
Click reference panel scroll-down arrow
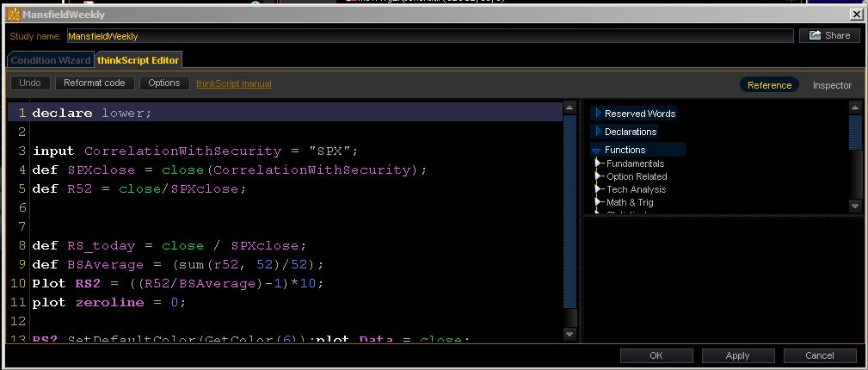click(x=854, y=206)
